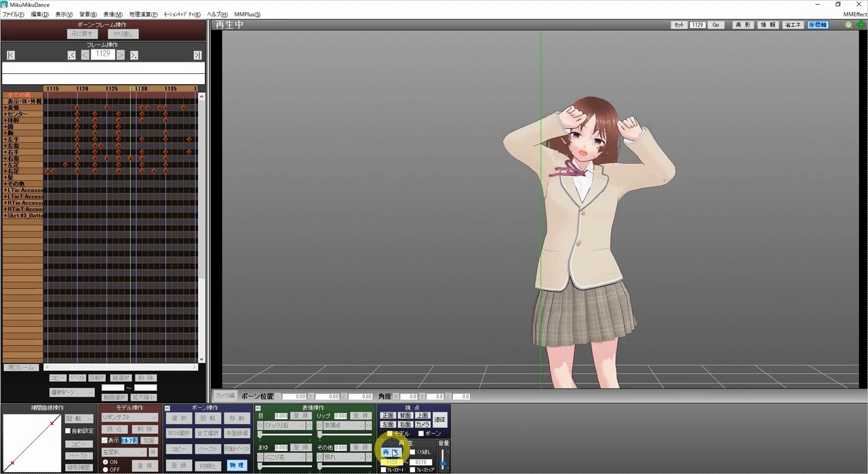Open the 編集(D) menu
Viewport: 868px width, 474px height.
point(39,14)
